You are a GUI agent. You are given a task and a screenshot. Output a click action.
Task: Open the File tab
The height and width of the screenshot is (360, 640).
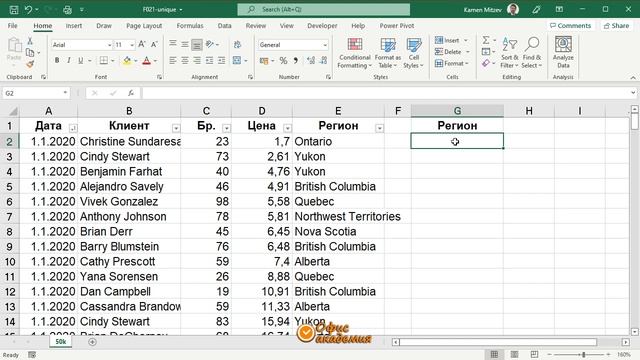click(x=13, y=25)
